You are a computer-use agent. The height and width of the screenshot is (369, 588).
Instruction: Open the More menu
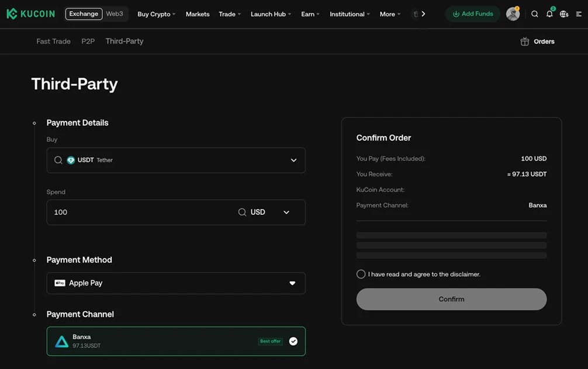coord(390,14)
